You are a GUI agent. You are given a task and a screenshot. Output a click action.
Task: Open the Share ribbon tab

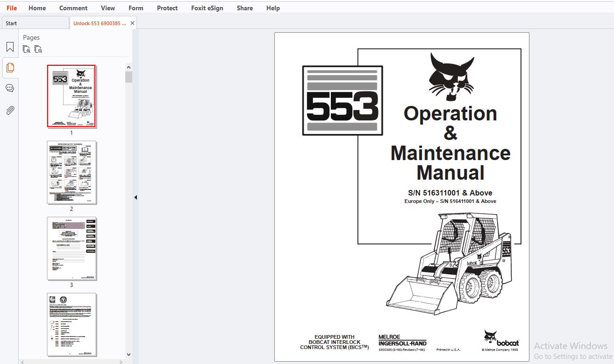245,8
